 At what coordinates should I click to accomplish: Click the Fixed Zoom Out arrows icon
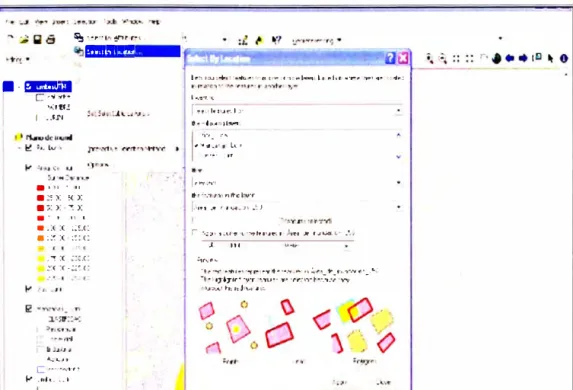pyautogui.click(x=470, y=58)
